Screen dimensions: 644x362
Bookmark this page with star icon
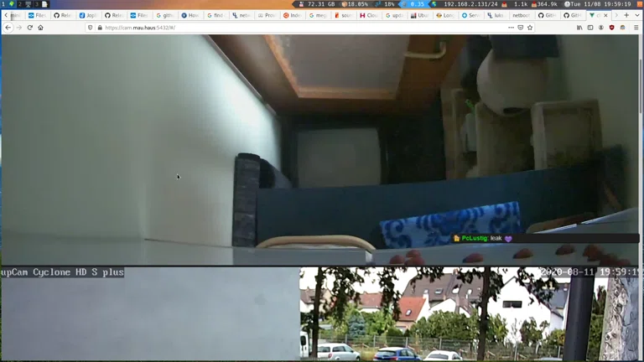pos(530,28)
